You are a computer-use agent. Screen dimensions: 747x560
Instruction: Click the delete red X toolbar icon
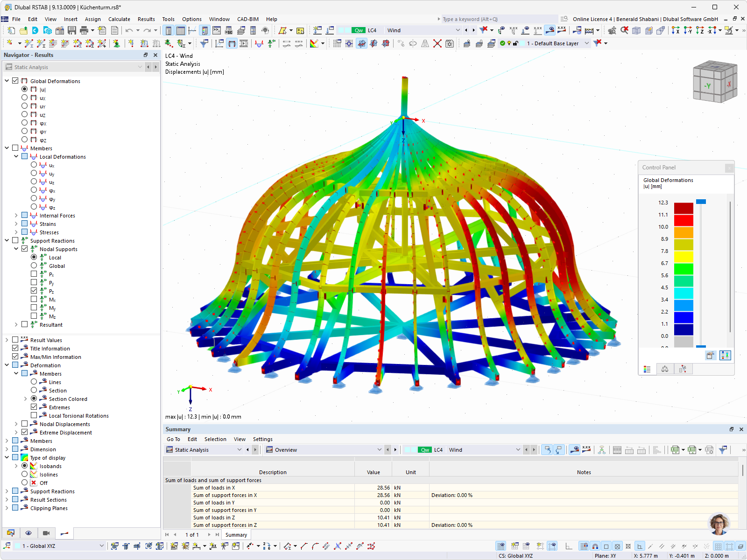coord(437,43)
